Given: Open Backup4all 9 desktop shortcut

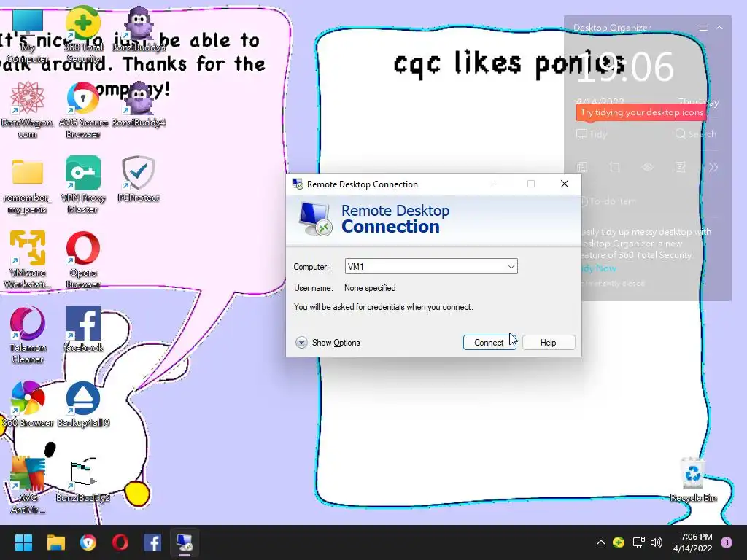Looking at the screenshot, I should 83,404.
